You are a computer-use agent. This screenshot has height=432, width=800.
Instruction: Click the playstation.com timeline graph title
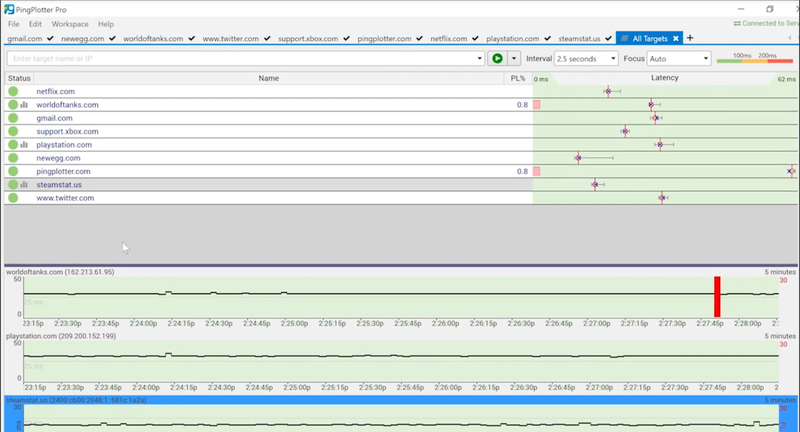click(x=61, y=336)
